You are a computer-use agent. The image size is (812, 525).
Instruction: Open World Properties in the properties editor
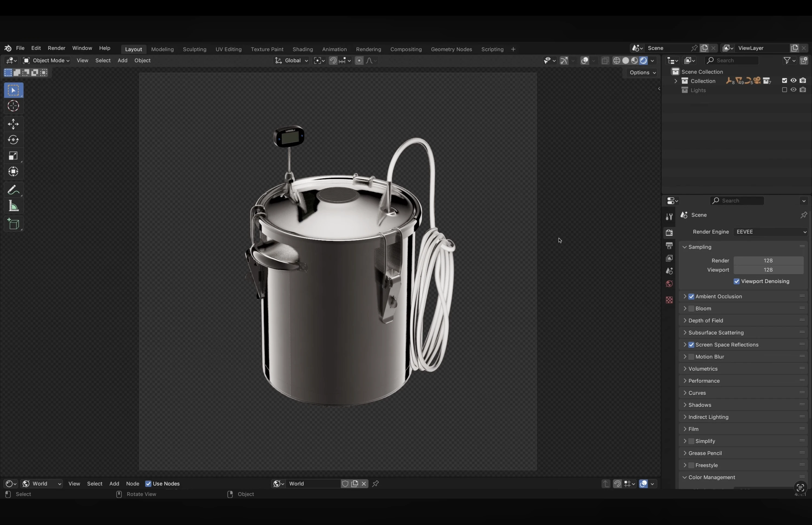coord(669,284)
